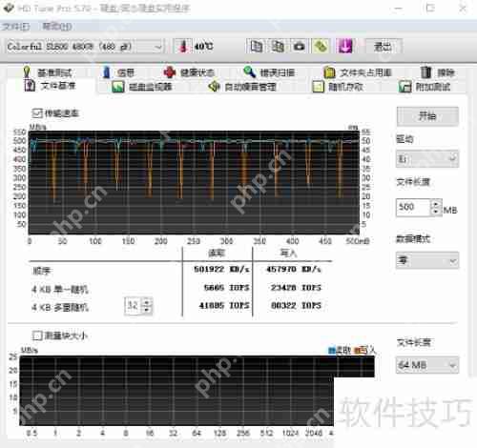Image resolution: width=477 pixels, height=448 pixels.
Task: Enable the block size measurement checkbox
Action: (x=37, y=336)
